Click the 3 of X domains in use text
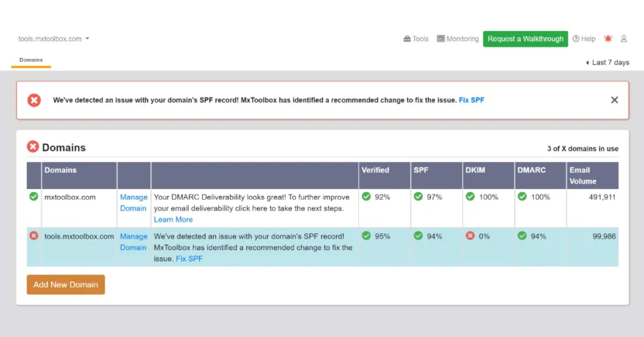 click(582, 149)
